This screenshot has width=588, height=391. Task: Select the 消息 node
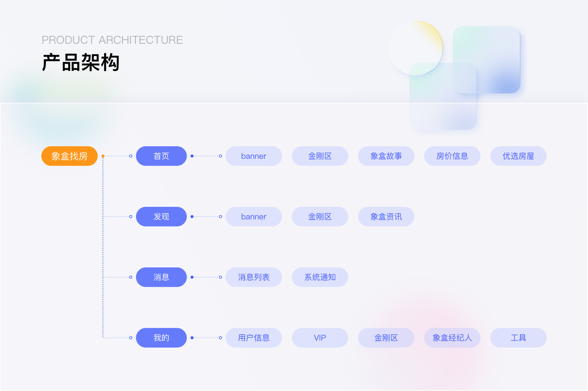(x=161, y=277)
